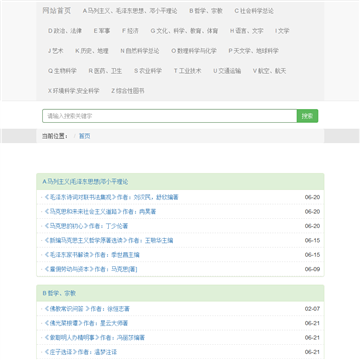Open the book 《马克思和未来社会主义道路》
Image resolution: width=360 pixels, height=360 pixels.
point(100,212)
